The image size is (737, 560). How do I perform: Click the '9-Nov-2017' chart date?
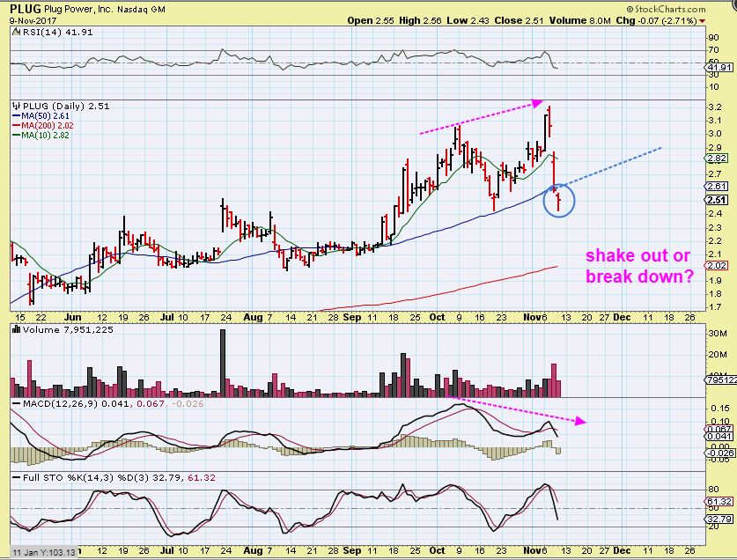coord(33,21)
